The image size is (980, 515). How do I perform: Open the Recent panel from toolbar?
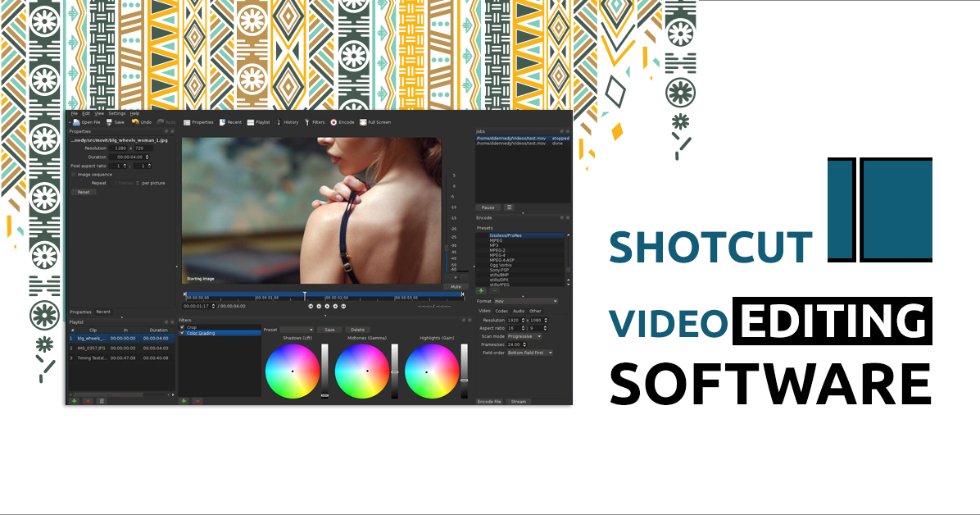(230, 123)
